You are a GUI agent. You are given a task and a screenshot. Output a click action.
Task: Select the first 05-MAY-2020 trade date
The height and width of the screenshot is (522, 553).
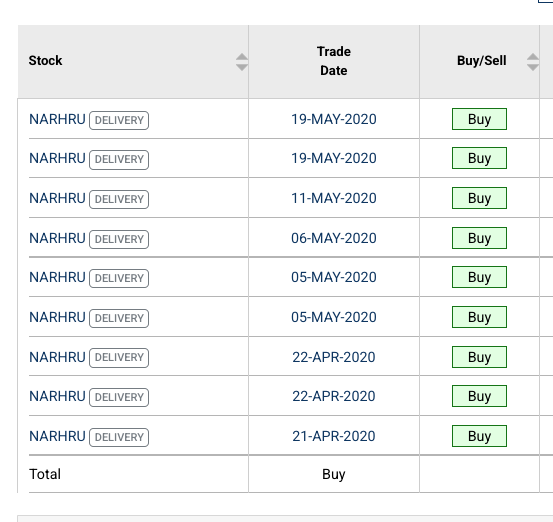334,277
